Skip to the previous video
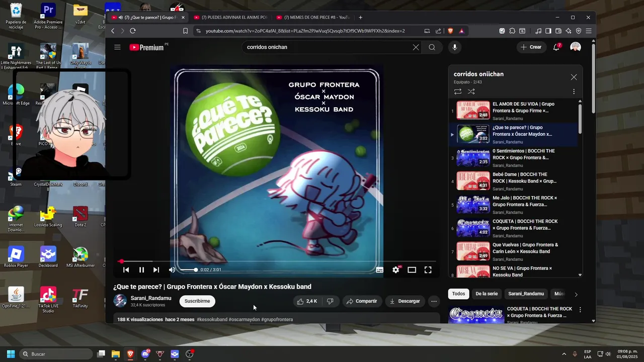Screen dimensions: 644x362 [x=126, y=270]
